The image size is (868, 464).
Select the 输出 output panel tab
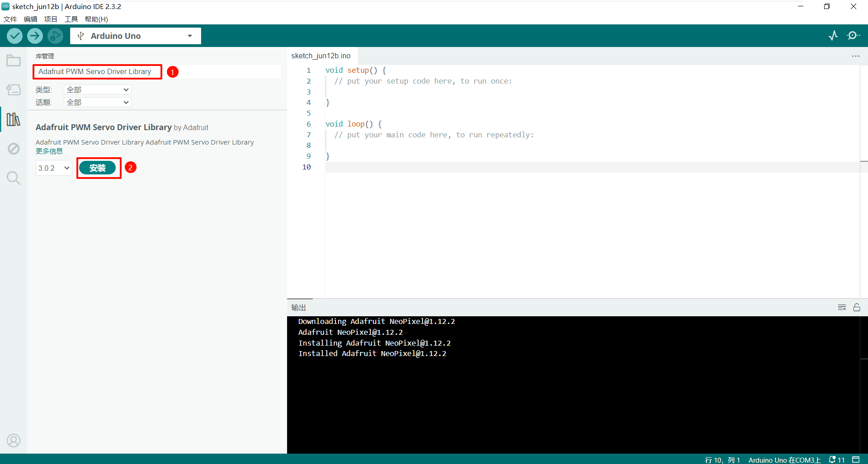tap(299, 307)
